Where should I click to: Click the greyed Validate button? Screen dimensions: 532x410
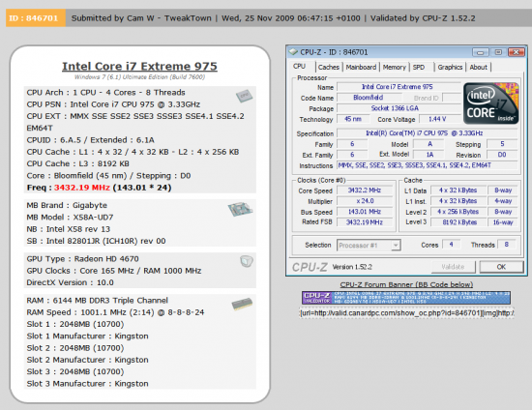[x=453, y=267]
